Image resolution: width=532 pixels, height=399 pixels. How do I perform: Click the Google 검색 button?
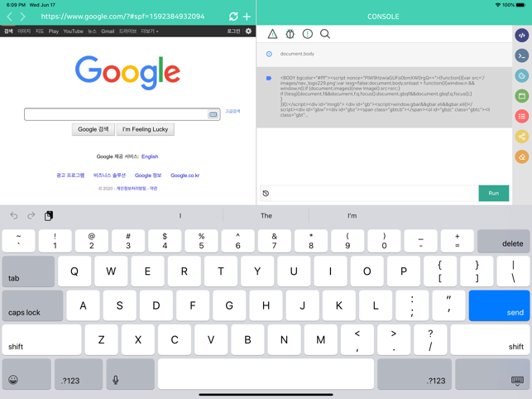pyautogui.click(x=93, y=129)
